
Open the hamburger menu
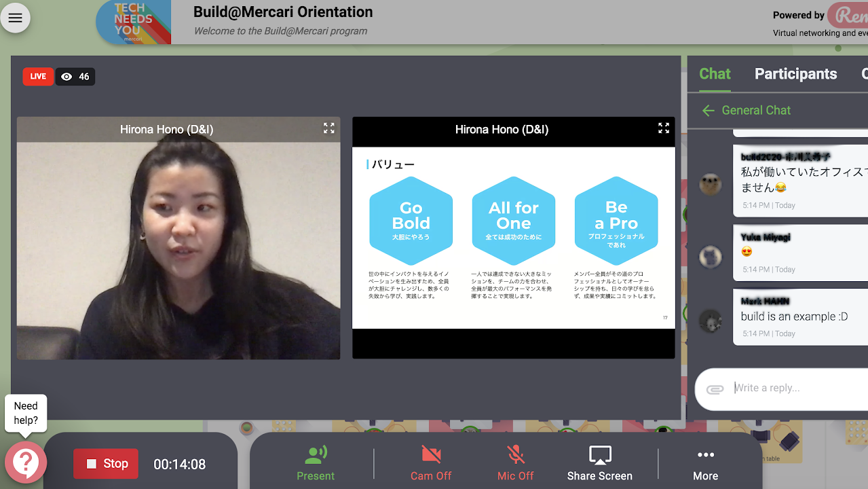(15, 18)
